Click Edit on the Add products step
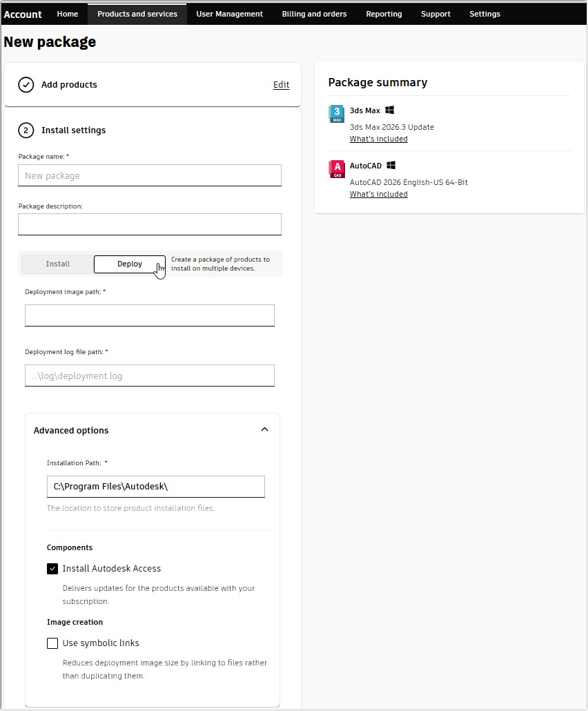The height and width of the screenshot is (711, 588). (x=281, y=84)
